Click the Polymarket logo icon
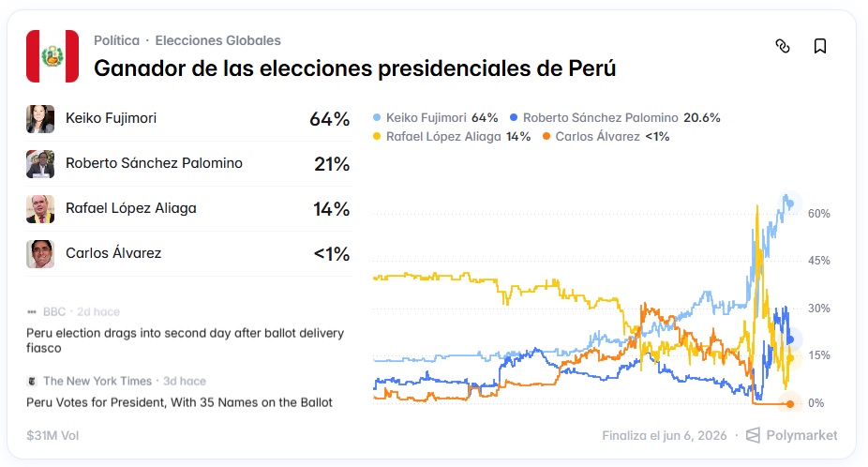 point(754,435)
